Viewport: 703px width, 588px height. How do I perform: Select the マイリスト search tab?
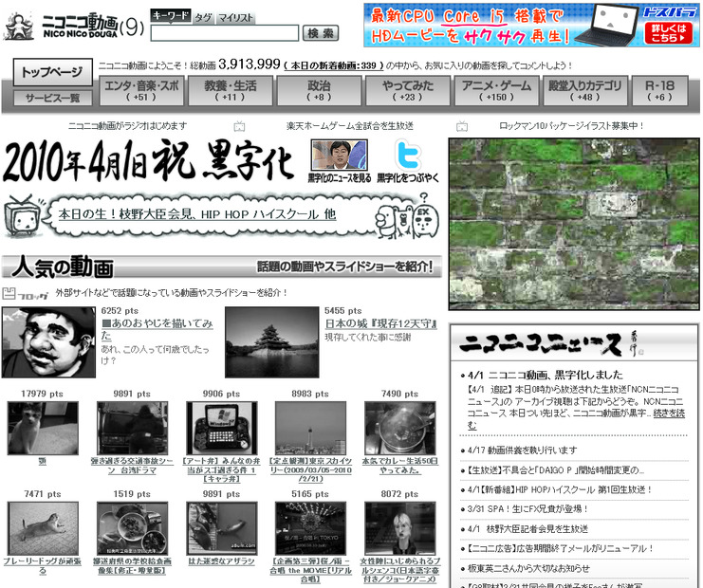[x=235, y=17]
